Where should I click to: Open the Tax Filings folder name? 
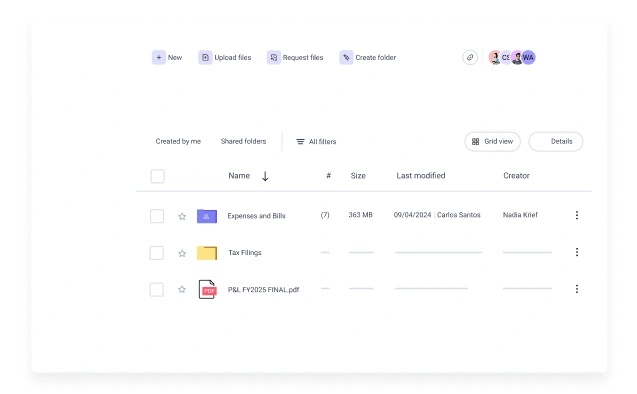(x=245, y=253)
